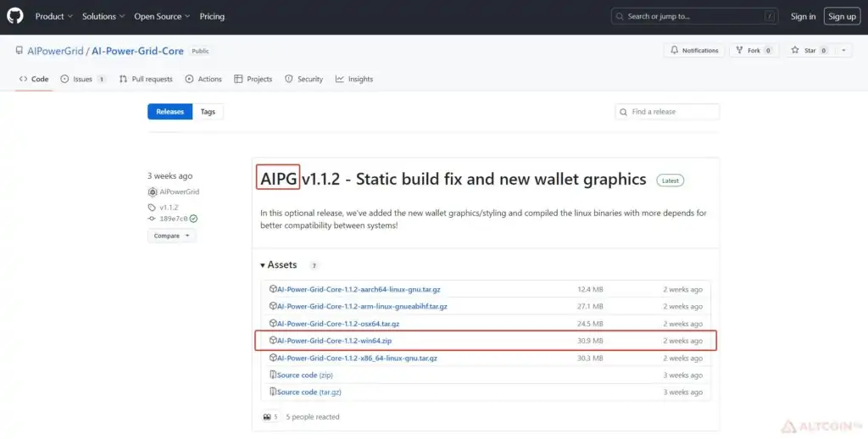Open the AIPowerGrid owner link
The height and width of the screenshot is (439, 868).
[55, 51]
